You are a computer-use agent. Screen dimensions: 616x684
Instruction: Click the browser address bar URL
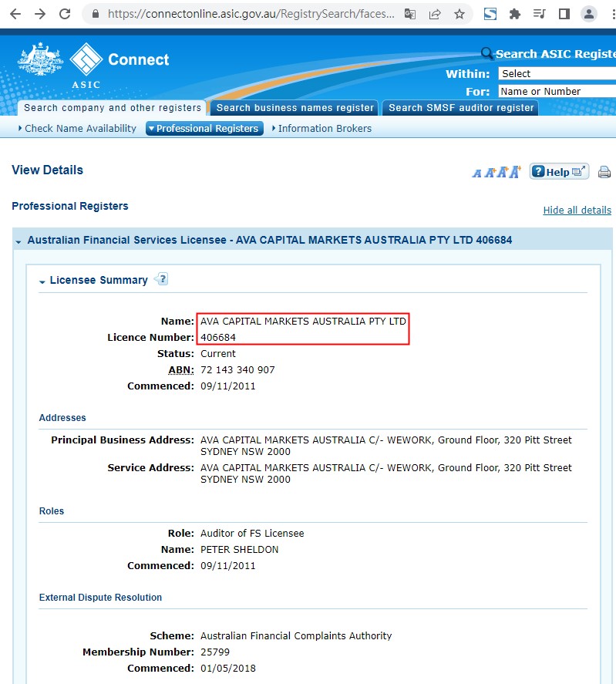point(251,14)
